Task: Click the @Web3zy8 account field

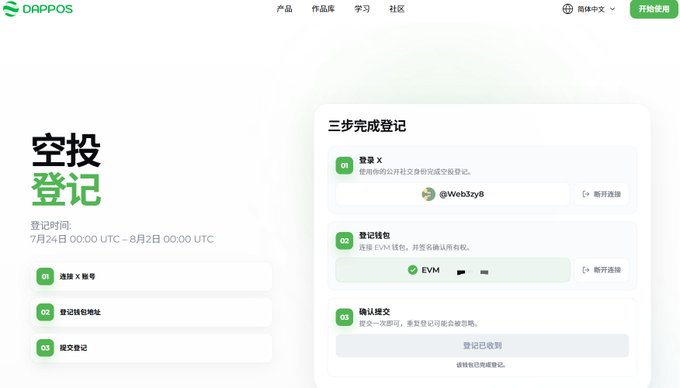Action: coord(453,194)
